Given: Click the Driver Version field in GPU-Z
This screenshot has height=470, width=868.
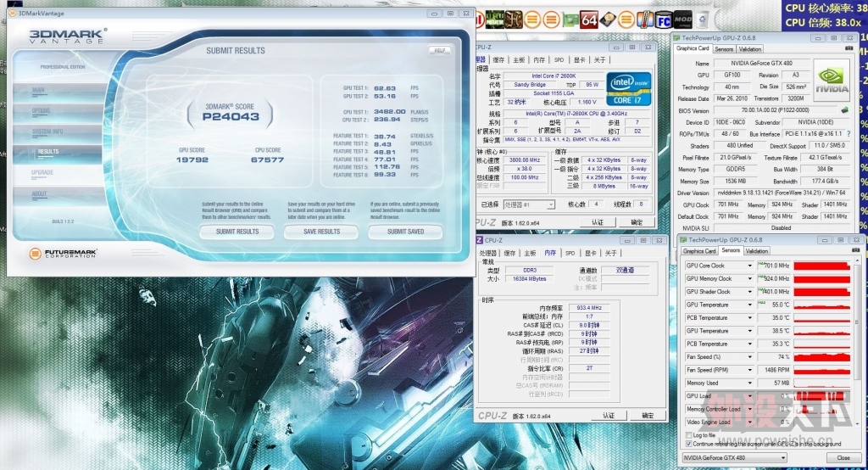Looking at the screenshot, I should click(781, 193).
